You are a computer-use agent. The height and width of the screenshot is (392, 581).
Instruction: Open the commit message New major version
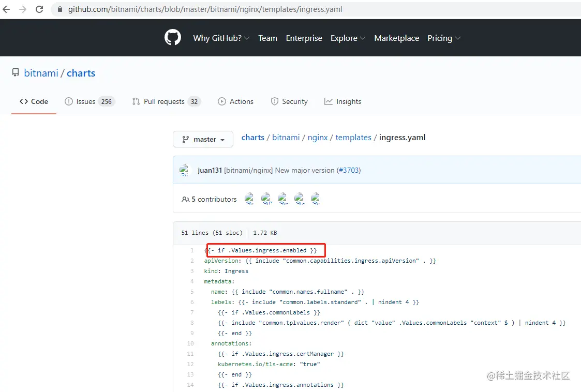pos(279,170)
